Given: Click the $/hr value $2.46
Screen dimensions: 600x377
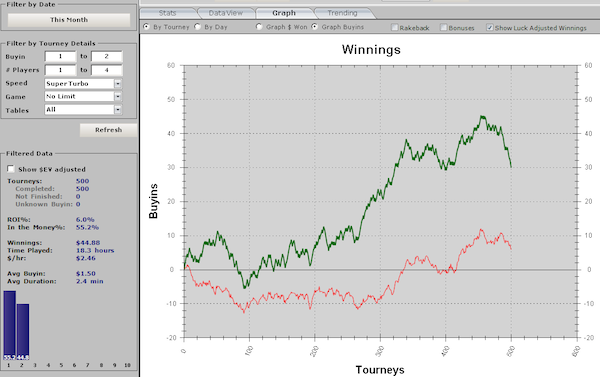Looking at the screenshot, I should click(x=86, y=258).
